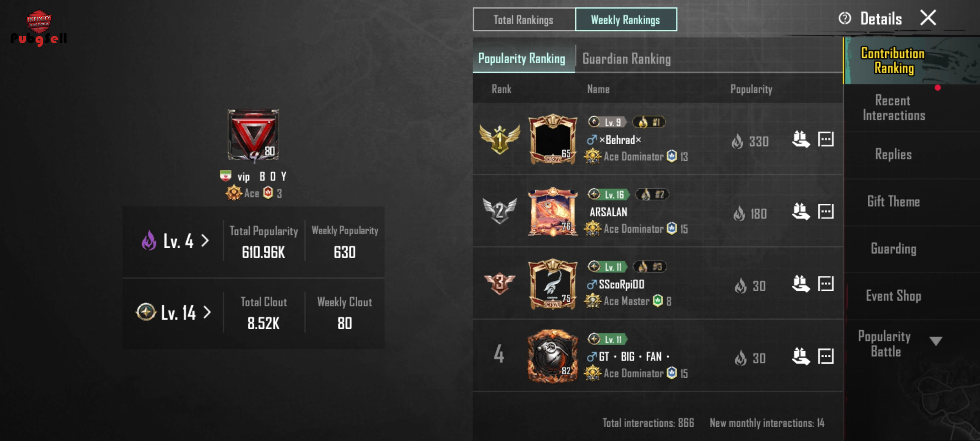
Task: Select the Popularity Ranking tab
Action: 522,59
